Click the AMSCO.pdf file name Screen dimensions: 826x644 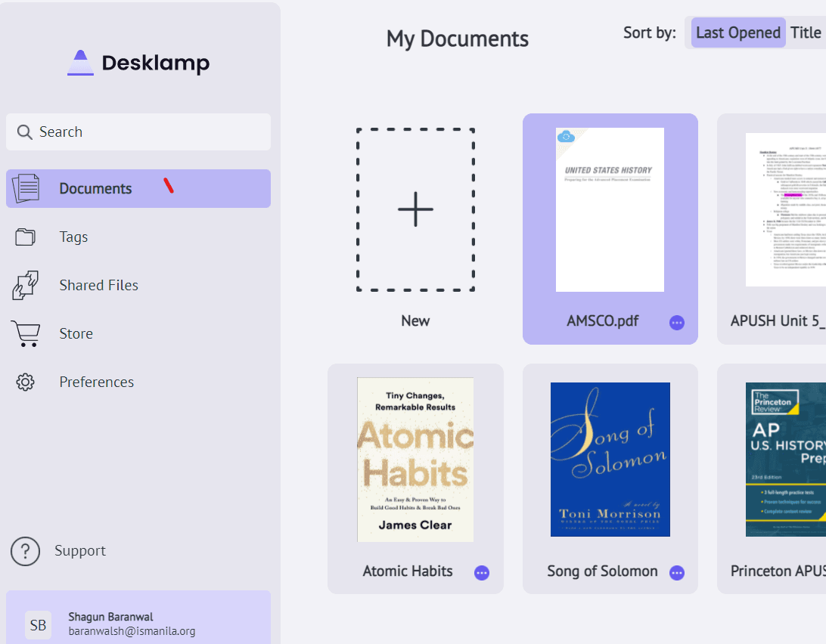(603, 321)
